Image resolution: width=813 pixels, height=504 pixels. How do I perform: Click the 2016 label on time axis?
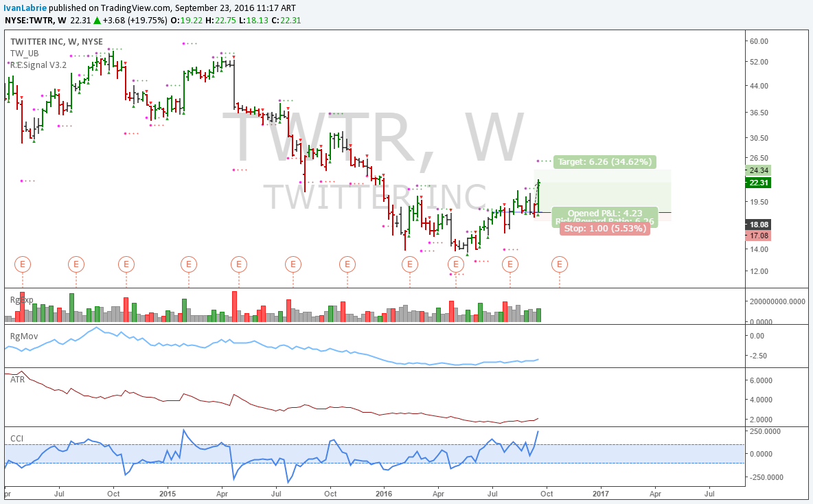(x=384, y=494)
